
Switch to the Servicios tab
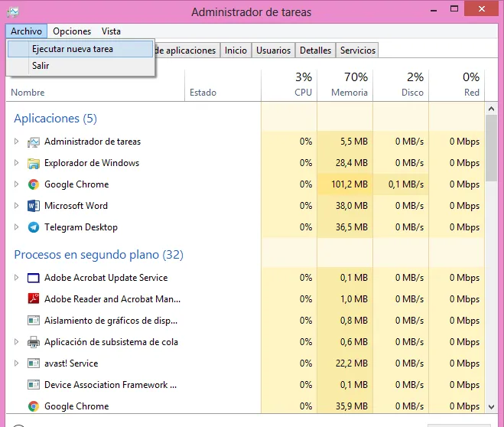point(357,51)
